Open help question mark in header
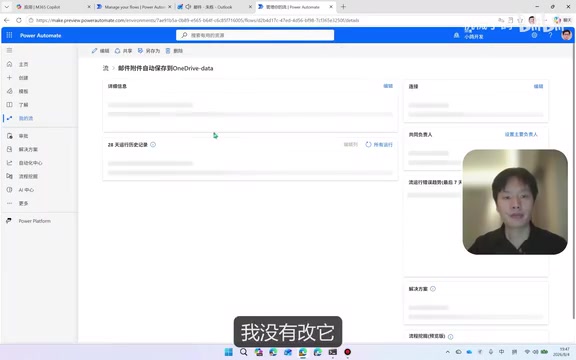This screenshot has width=576, height=360. click(550, 35)
